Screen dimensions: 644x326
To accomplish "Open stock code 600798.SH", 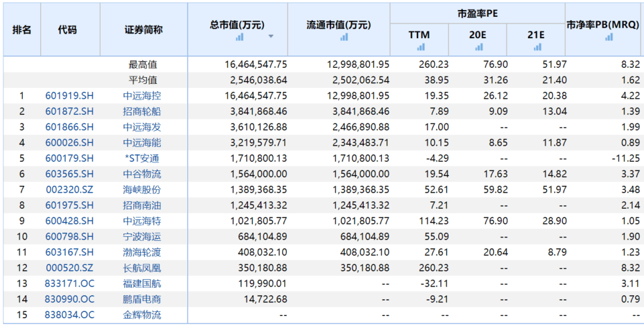I will (x=70, y=236).
